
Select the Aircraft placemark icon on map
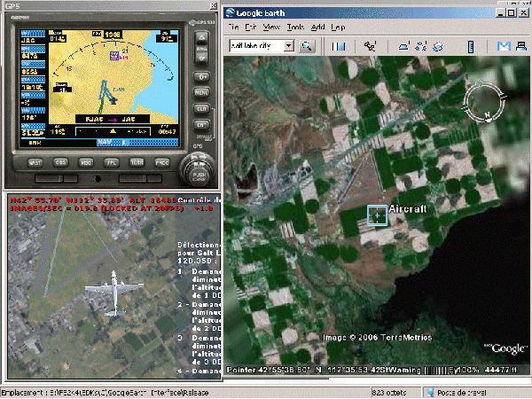click(x=376, y=214)
